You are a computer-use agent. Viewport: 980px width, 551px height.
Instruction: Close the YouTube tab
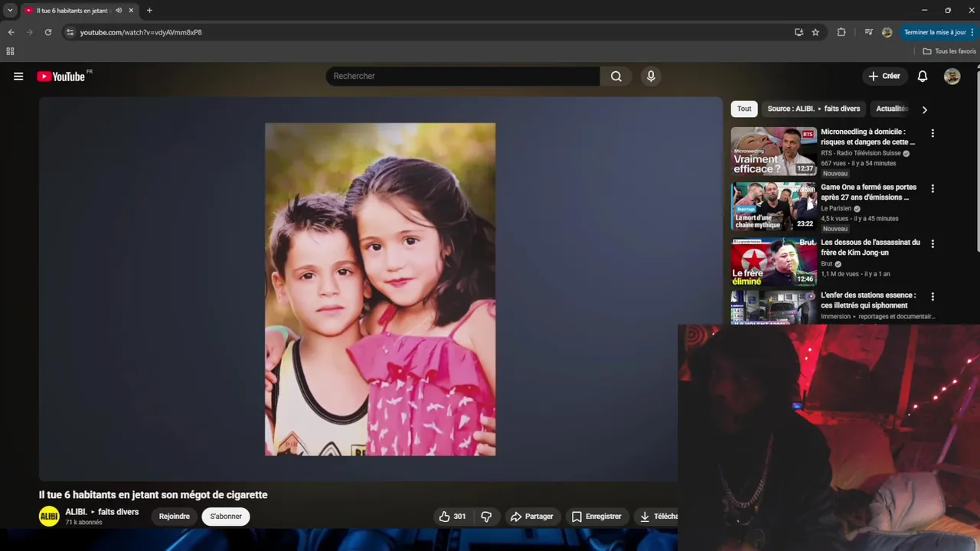coord(131,11)
